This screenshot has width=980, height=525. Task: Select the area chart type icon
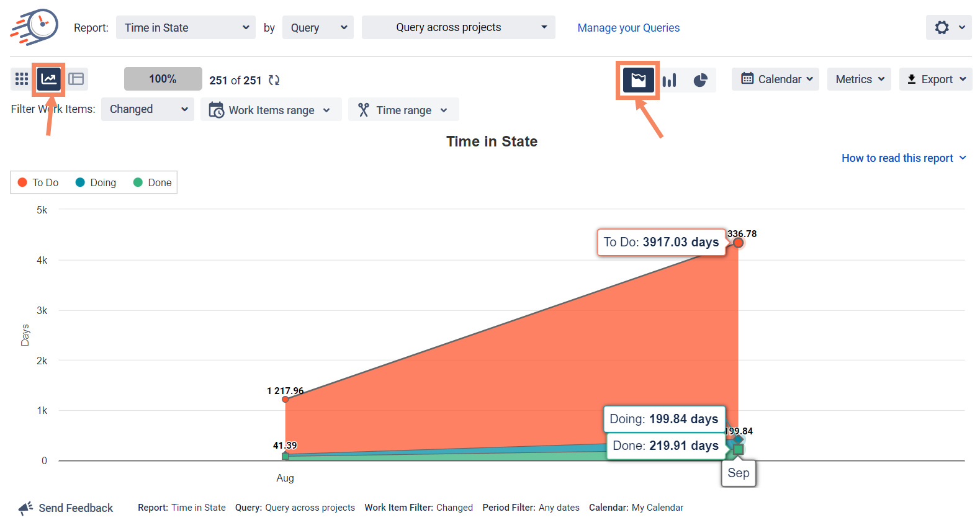(x=638, y=80)
